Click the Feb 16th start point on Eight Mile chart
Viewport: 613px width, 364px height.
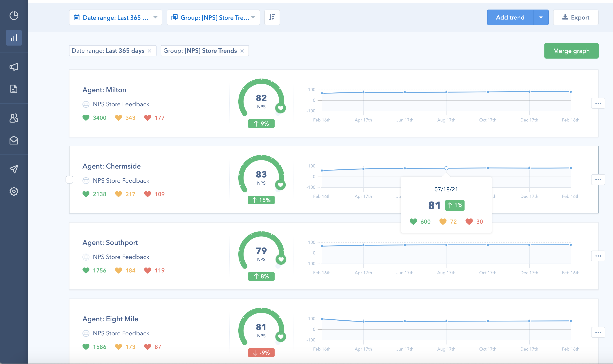click(322, 319)
